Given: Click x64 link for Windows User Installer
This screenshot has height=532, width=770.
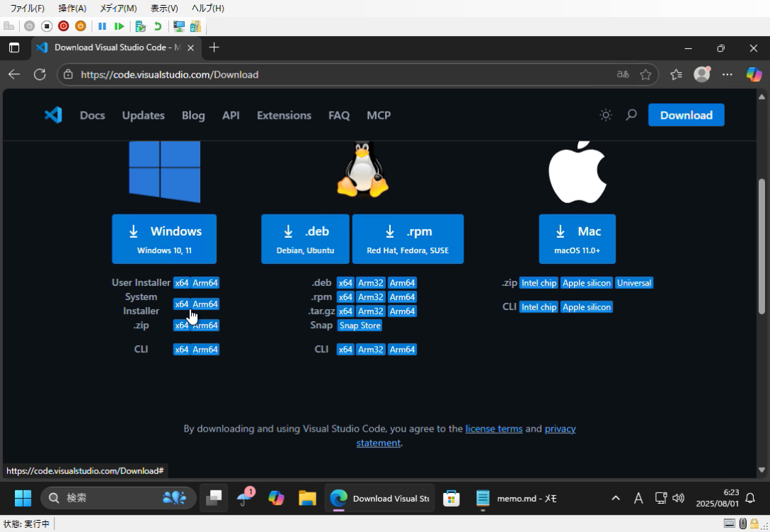Looking at the screenshot, I should coord(181,283).
